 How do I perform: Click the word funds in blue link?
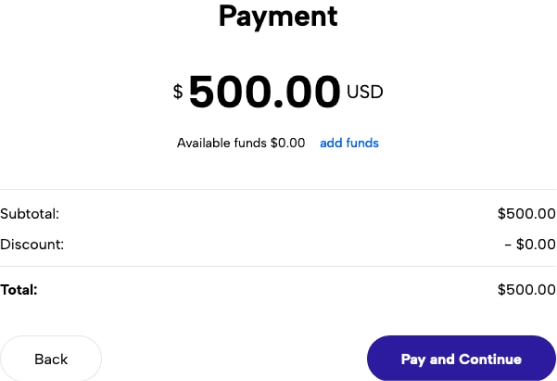point(362,143)
